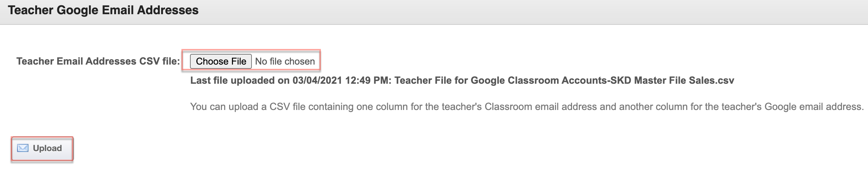Click the 'Last file uploaded on' text
The height and width of the screenshot is (171, 868).
coord(240,81)
